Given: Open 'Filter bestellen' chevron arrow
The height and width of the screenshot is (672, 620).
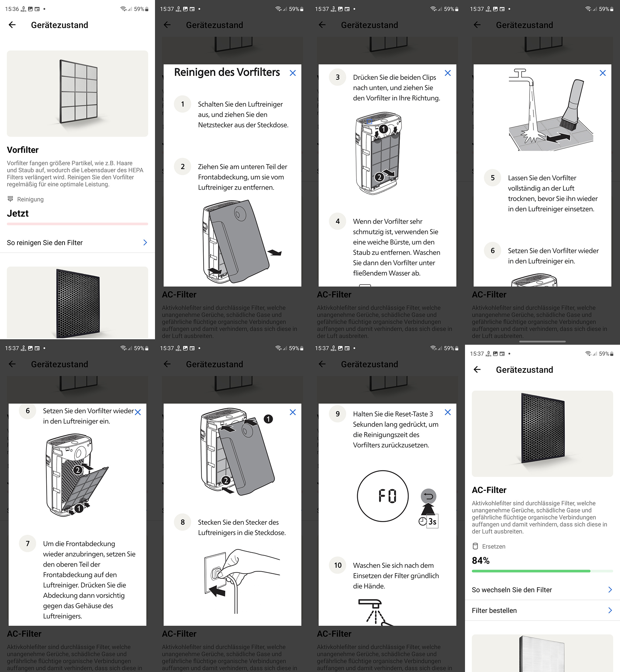Looking at the screenshot, I should coord(610,611).
